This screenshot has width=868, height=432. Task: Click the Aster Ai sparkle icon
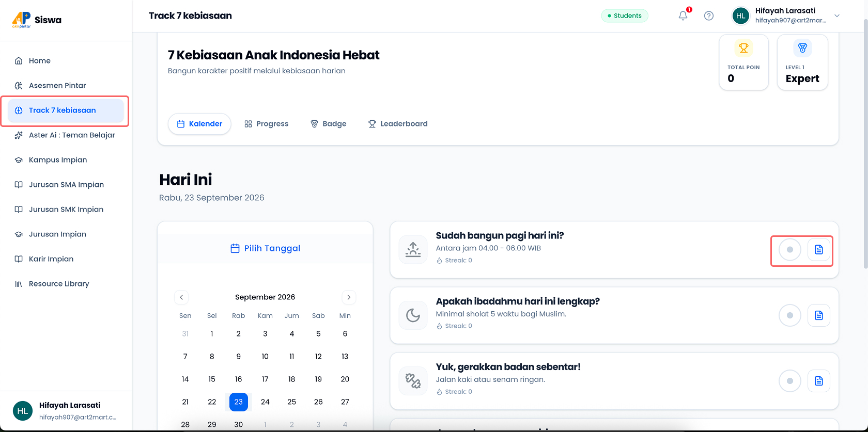coord(19,135)
